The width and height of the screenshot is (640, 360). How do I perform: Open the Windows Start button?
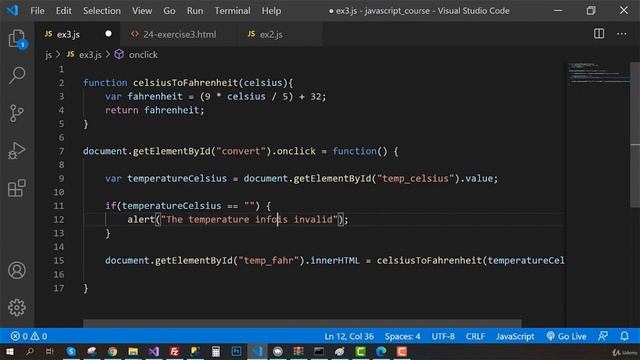tap(9, 351)
